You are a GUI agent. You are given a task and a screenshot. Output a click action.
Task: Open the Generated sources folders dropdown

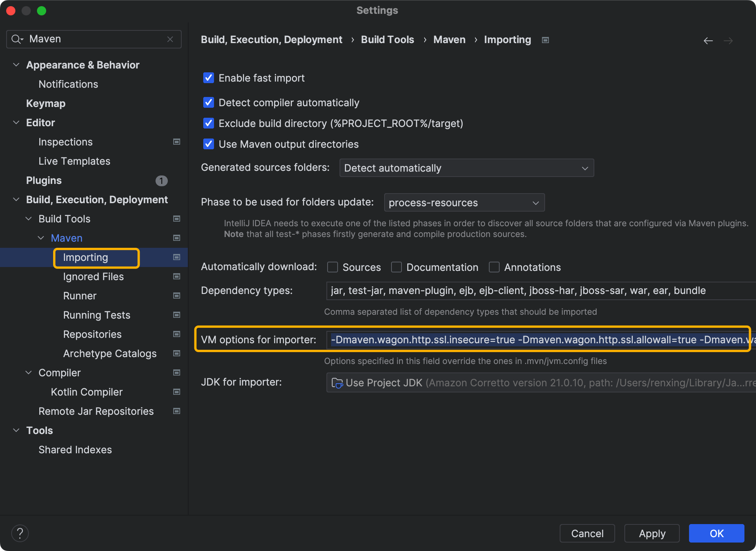pos(467,168)
